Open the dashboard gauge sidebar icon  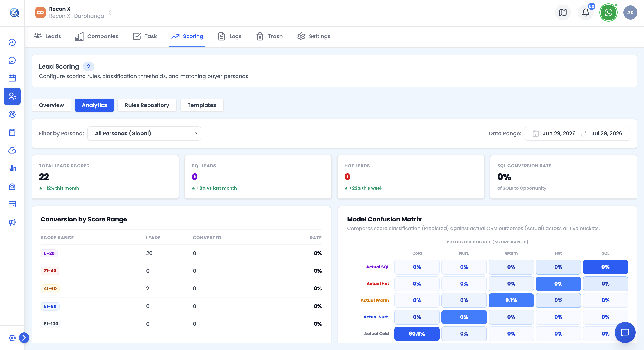(x=12, y=42)
